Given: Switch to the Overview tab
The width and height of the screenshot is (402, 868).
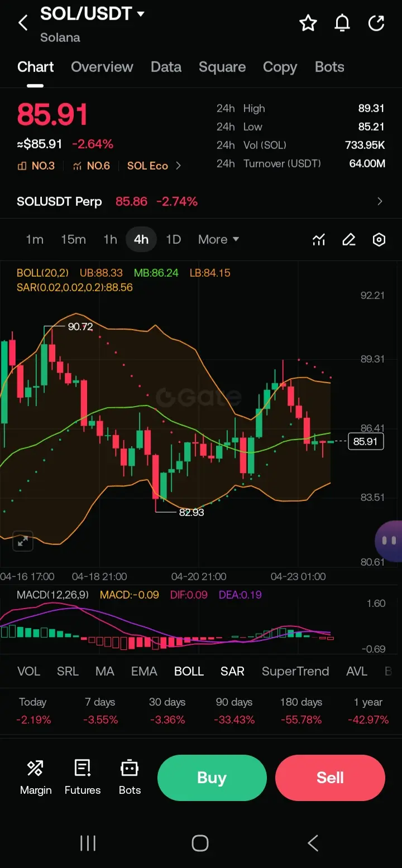Looking at the screenshot, I should click(102, 67).
